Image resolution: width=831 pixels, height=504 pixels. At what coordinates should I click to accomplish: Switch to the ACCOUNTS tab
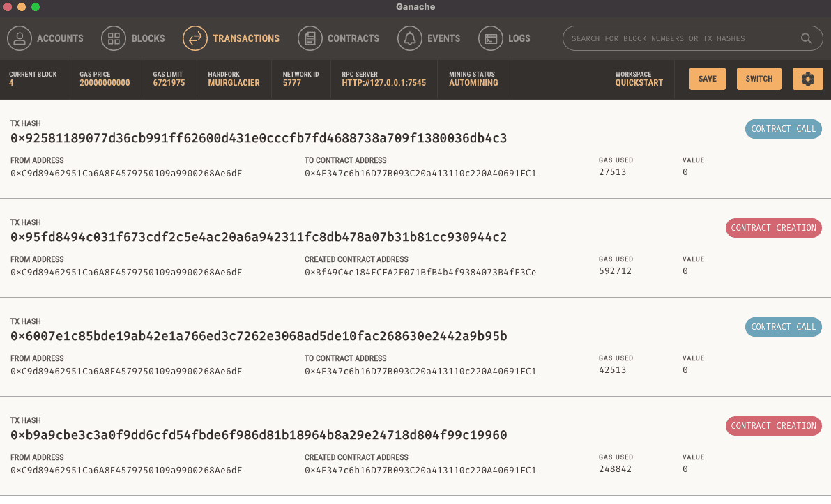[x=59, y=38]
